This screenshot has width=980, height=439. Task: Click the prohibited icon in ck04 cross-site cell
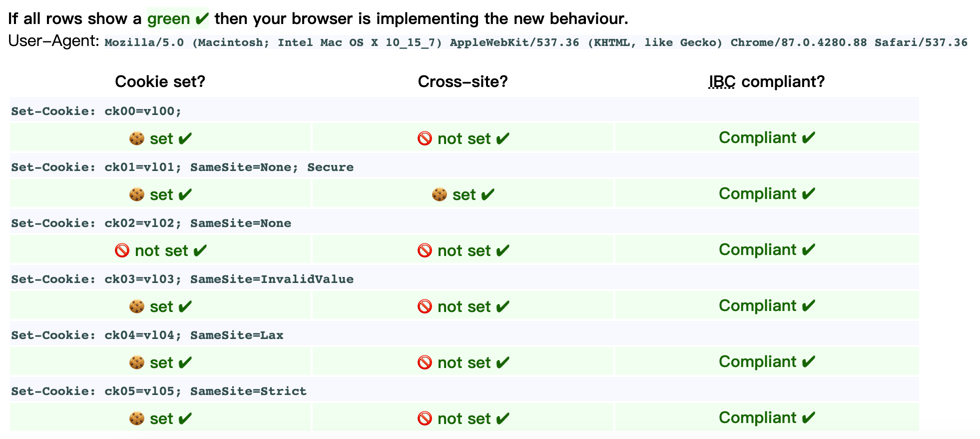click(x=425, y=362)
